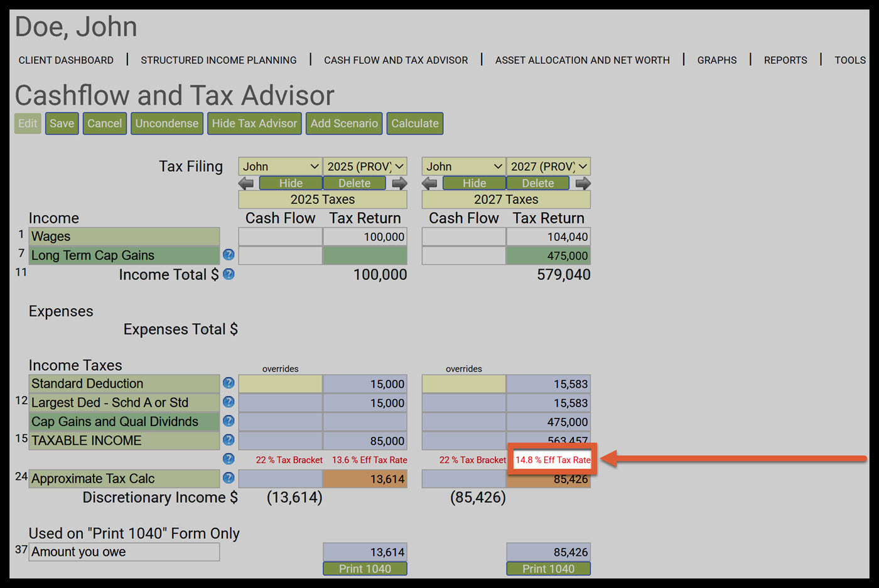
Task: Click left arrow of the 2025 scenario
Action: point(246,183)
